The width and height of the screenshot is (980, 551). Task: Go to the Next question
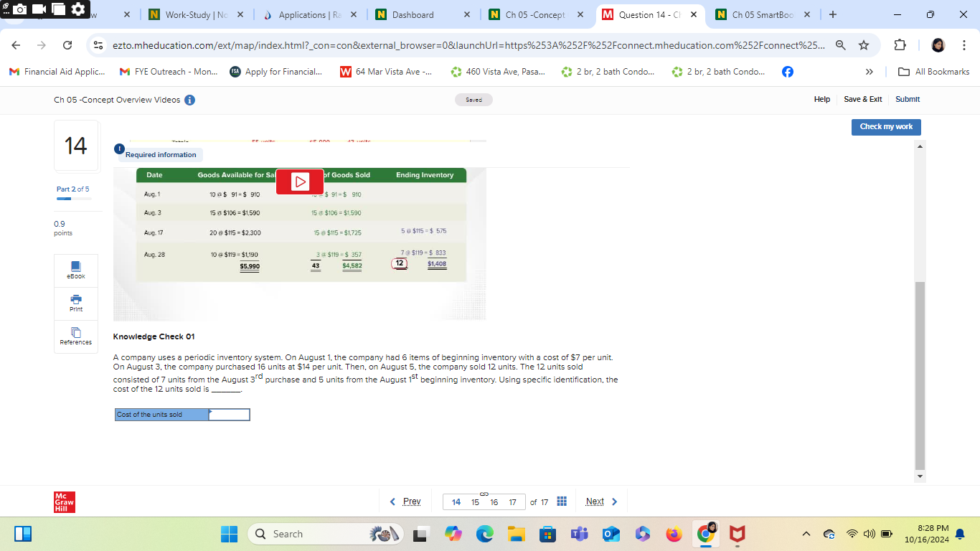(602, 501)
